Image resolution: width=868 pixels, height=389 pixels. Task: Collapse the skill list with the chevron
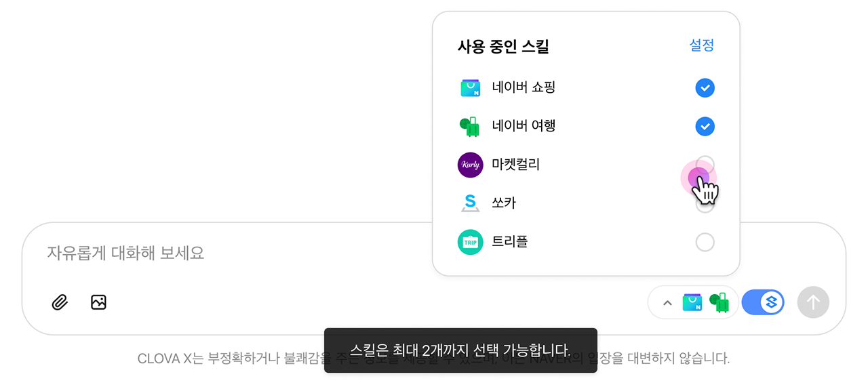pos(667,303)
